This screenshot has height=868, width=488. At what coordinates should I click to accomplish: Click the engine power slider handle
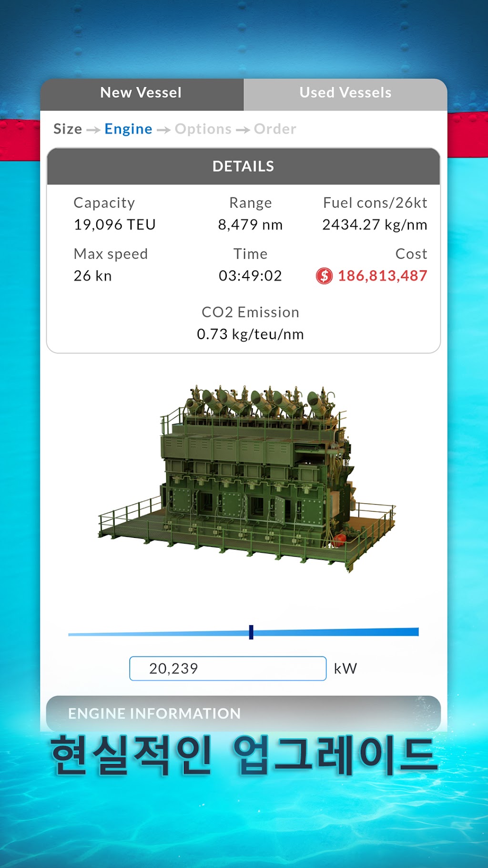251,632
